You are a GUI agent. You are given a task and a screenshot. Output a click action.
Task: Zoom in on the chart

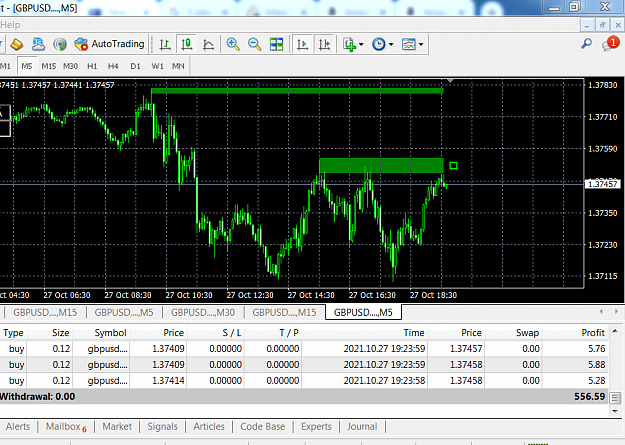[233, 44]
